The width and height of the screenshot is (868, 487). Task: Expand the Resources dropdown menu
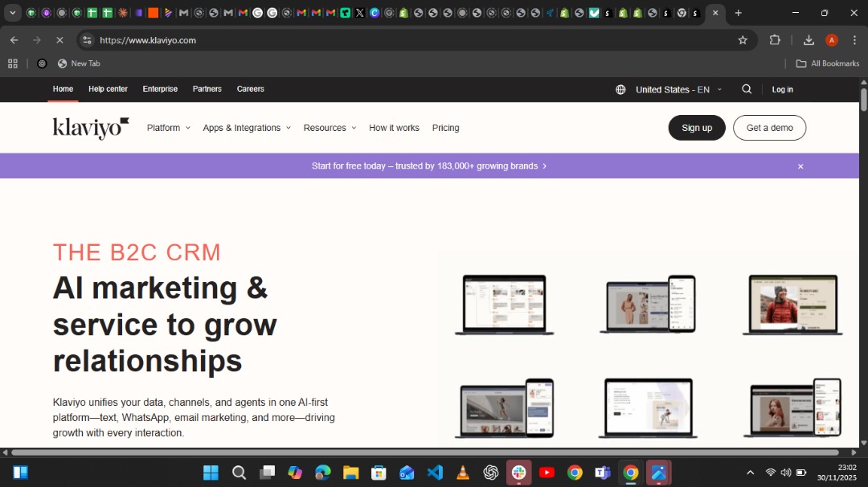pyautogui.click(x=330, y=128)
